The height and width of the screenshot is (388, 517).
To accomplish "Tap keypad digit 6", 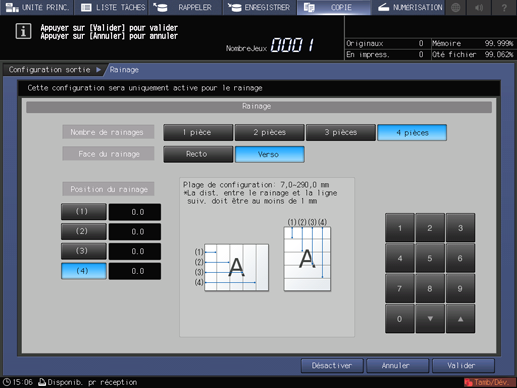I will pos(460,258).
